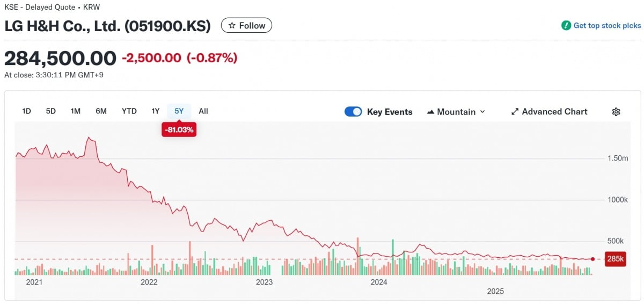644x304 pixels.
Task: Open the Mountain chart type dropdown
Action: [456, 112]
